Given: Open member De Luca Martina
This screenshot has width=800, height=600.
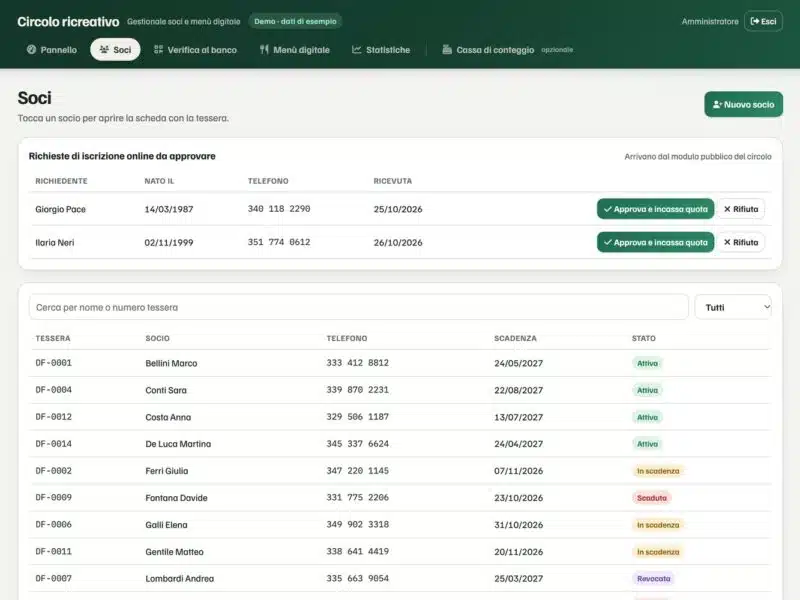Looking at the screenshot, I should point(400,444).
